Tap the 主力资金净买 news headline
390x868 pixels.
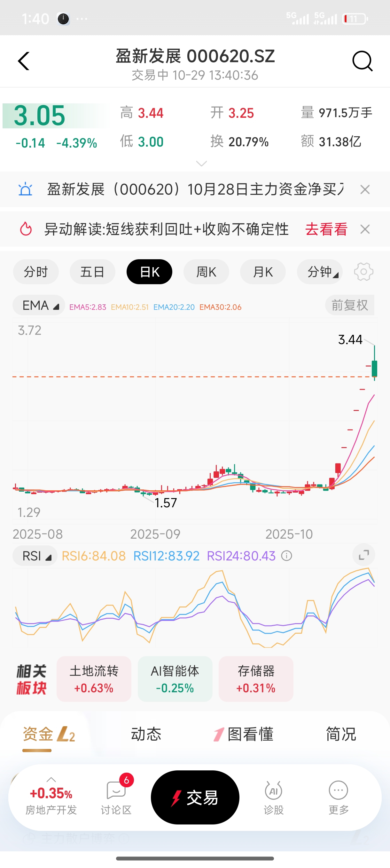[195, 189]
